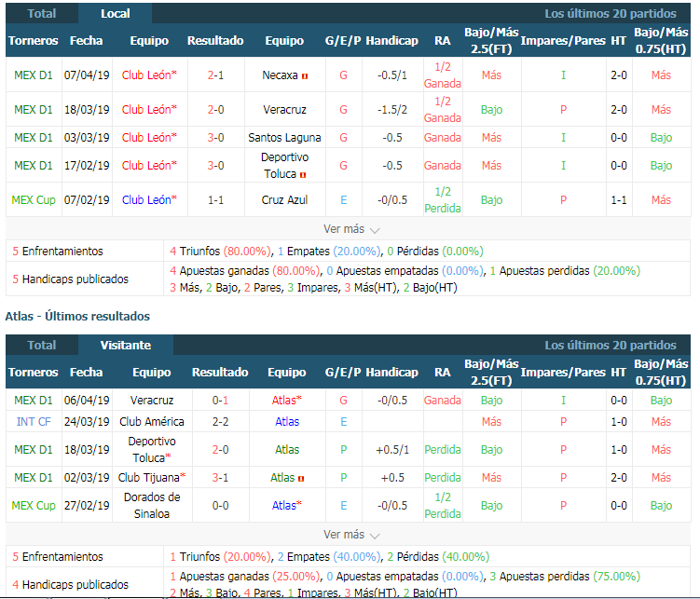Click Deportivo Toluca link in the 18/03/19 Atlas row
Viewport: 700px width, 599px height.
(152, 450)
